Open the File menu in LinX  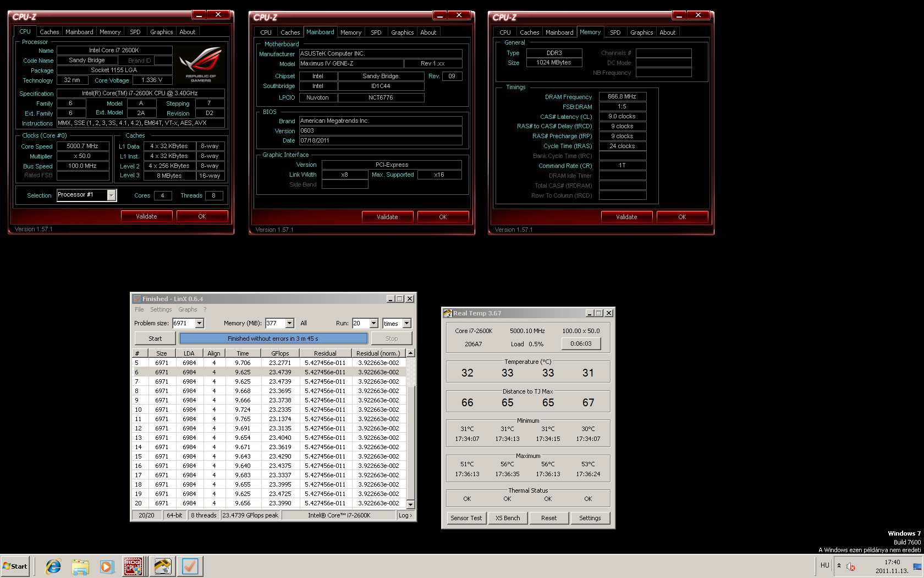coord(139,309)
